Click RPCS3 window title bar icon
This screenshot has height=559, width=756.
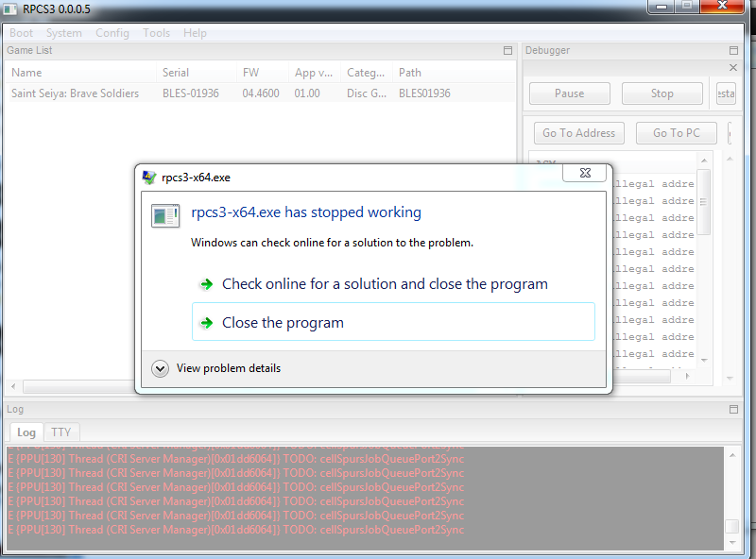(x=10, y=9)
